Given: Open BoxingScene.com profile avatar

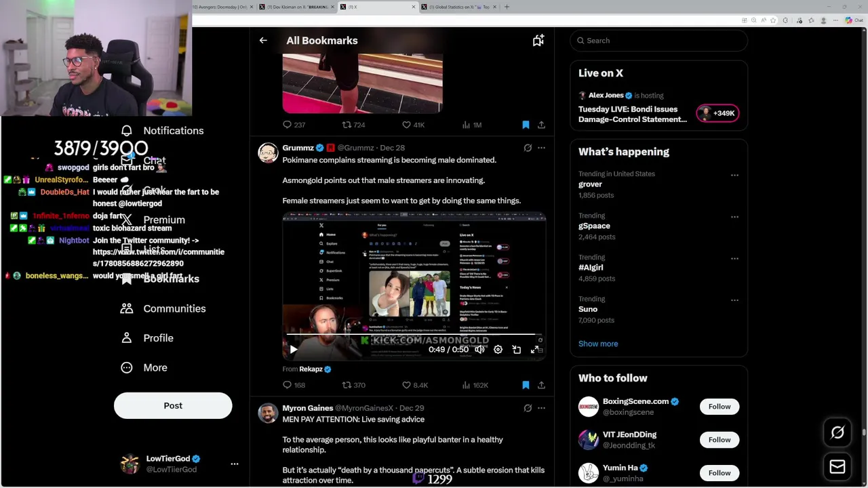Looking at the screenshot, I should pyautogui.click(x=589, y=407).
